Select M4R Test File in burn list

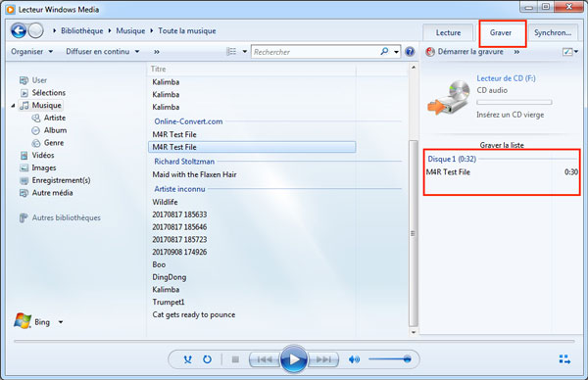point(502,172)
